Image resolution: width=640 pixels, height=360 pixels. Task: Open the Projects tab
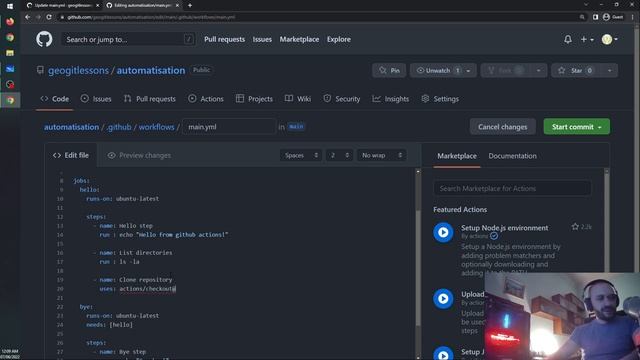(x=254, y=99)
